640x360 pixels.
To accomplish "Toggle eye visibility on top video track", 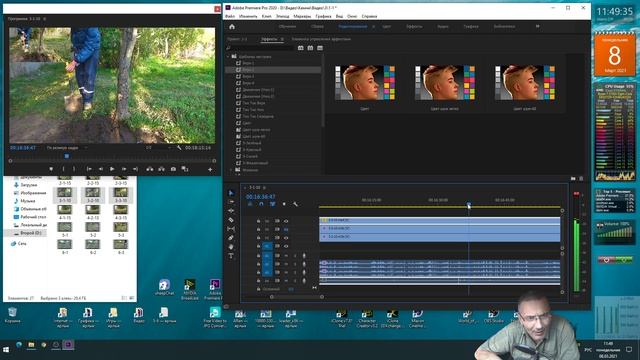I will (x=286, y=221).
